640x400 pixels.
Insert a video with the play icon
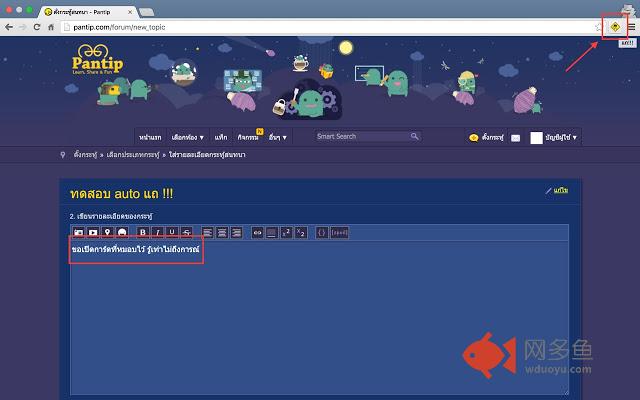click(93, 233)
